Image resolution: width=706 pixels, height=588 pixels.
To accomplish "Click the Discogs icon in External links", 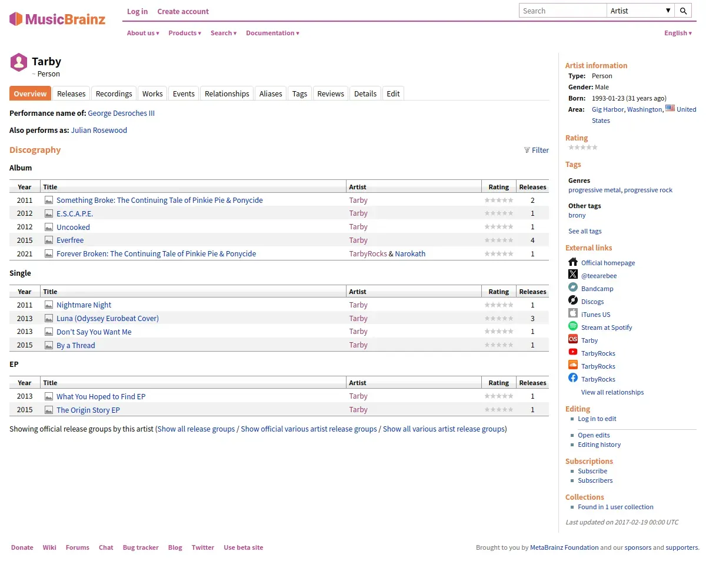I will 573,300.
